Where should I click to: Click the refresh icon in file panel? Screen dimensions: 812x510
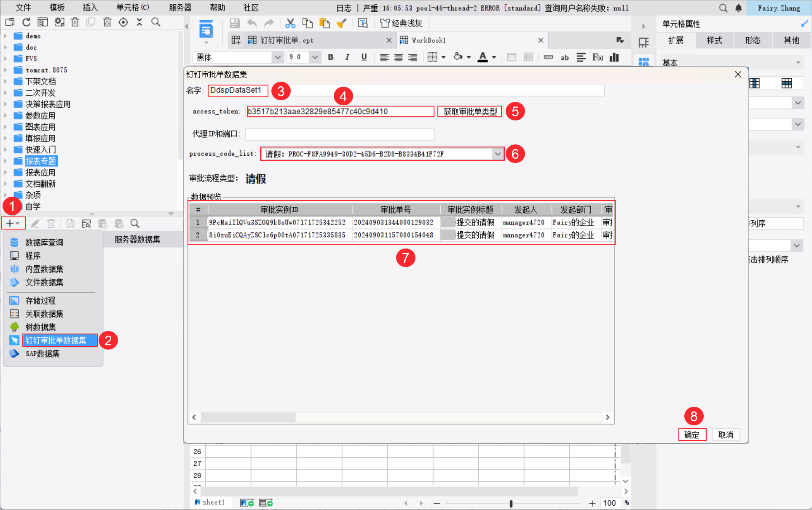coord(26,22)
